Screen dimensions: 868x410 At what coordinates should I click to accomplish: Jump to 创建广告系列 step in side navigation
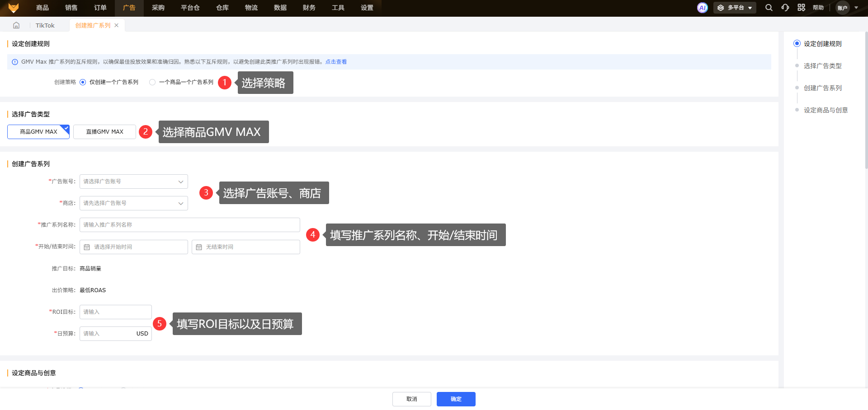(x=822, y=88)
